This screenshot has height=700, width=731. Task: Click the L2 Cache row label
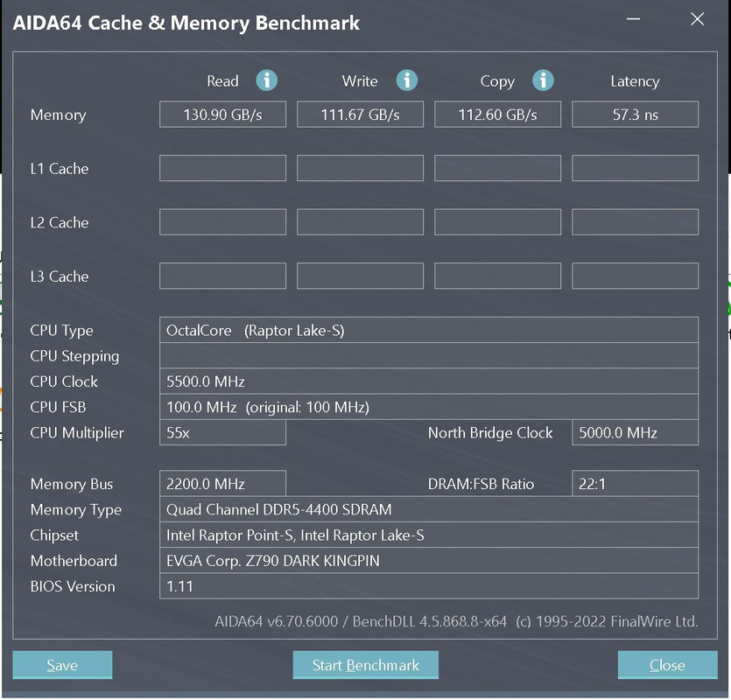(60, 222)
